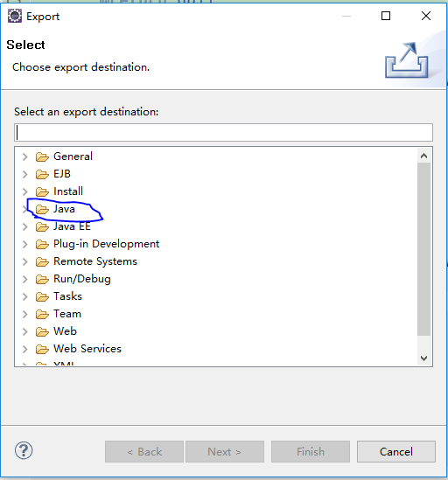448x480 pixels.
Task: Click the Cancel button
Action: point(395,451)
